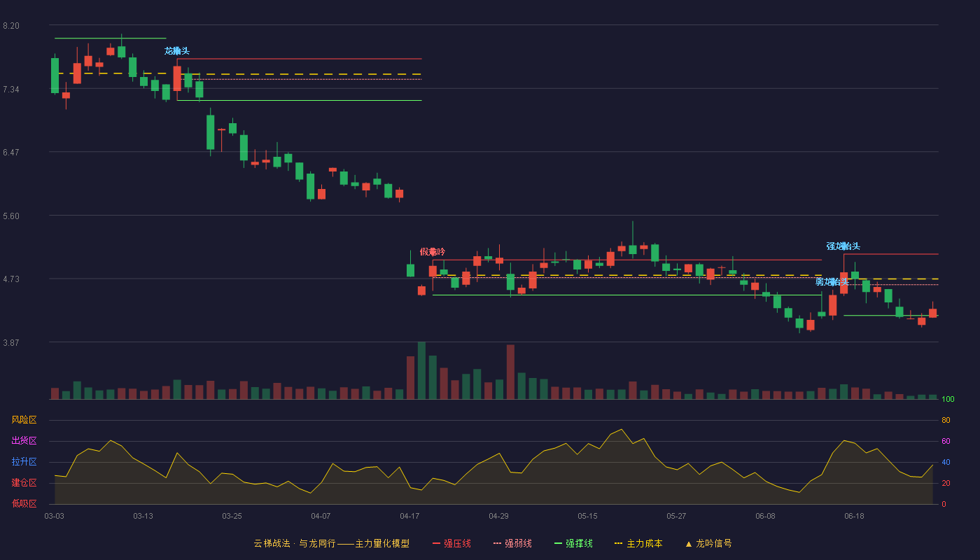Click the large green candlestick right of 03-13

pyautogui.click(x=210, y=132)
